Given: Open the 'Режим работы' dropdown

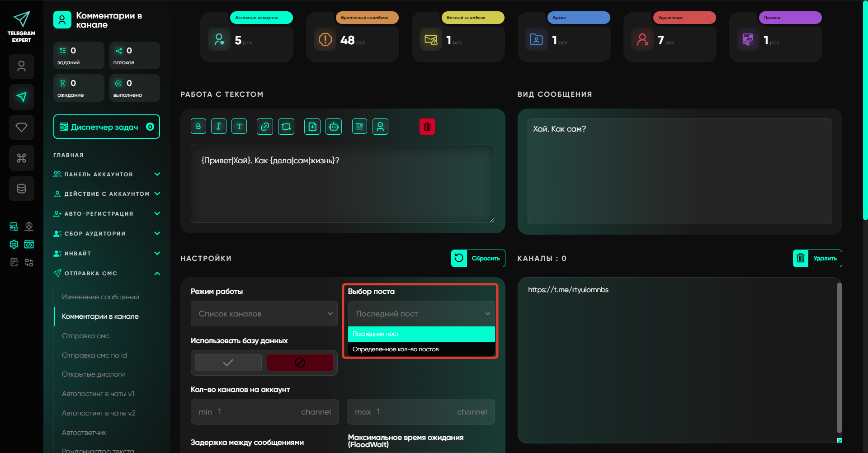Looking at the screenshot, I should point(264,314).
